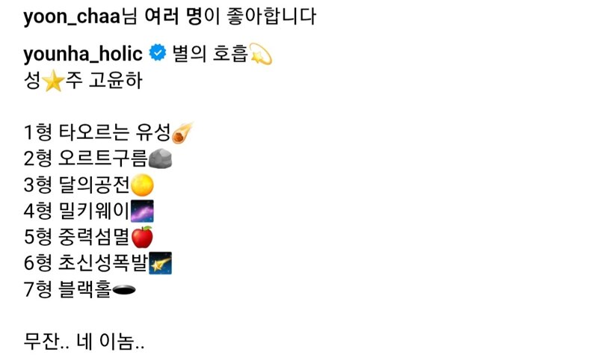
Task: Click the text 성주 고윤하
Action: point(83,81)
